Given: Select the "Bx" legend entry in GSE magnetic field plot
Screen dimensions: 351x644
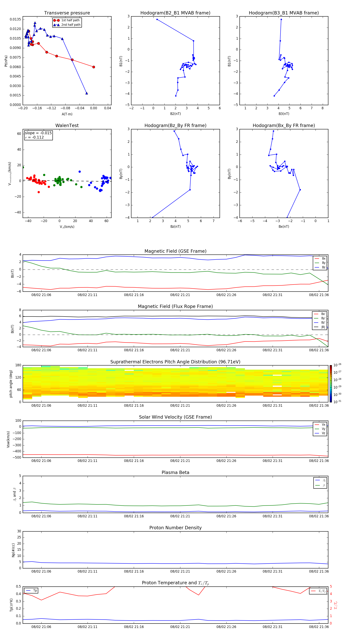Looking at the screenshot, I should (320, 259).
